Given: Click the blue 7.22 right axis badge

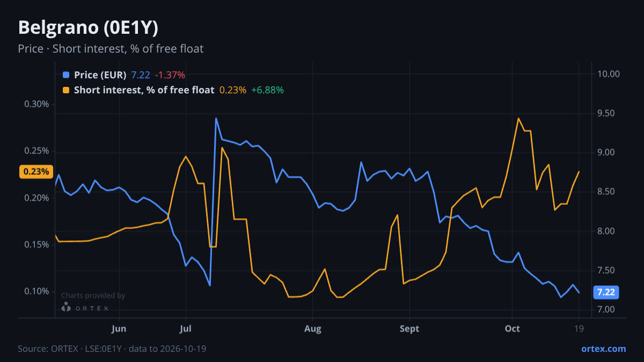Looking at the screenshot, I should pos(606,292).
